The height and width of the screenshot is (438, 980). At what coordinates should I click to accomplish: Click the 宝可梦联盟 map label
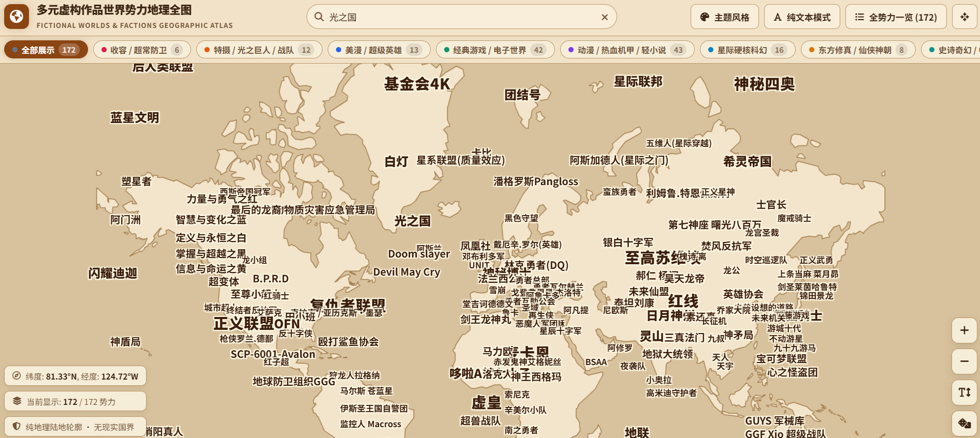click(x=782, y=359)
